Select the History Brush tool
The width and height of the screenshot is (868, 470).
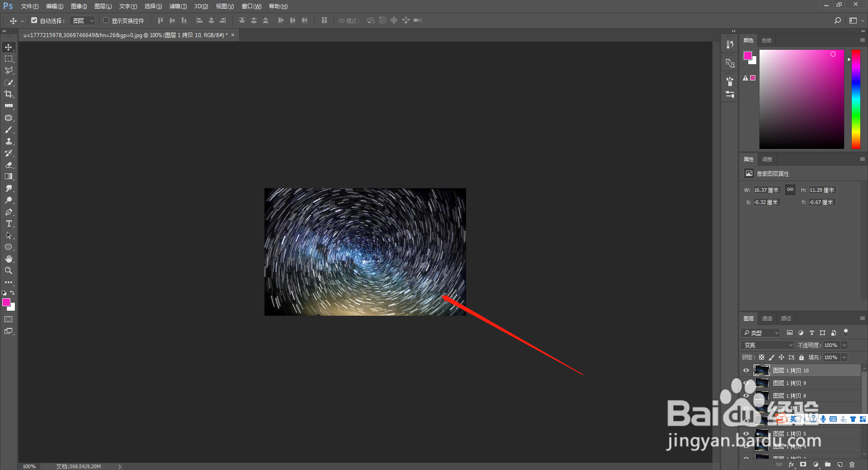[x=9, y=153]
